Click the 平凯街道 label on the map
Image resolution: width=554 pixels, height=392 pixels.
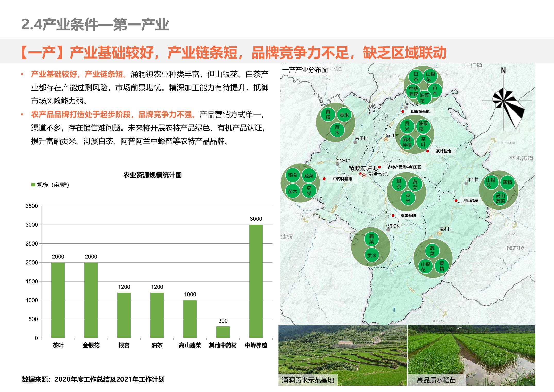(x=521, y=158)
